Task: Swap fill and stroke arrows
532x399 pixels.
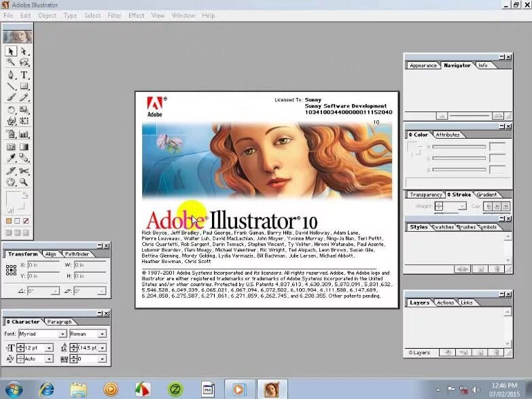Action: click(x=25, y=195)
